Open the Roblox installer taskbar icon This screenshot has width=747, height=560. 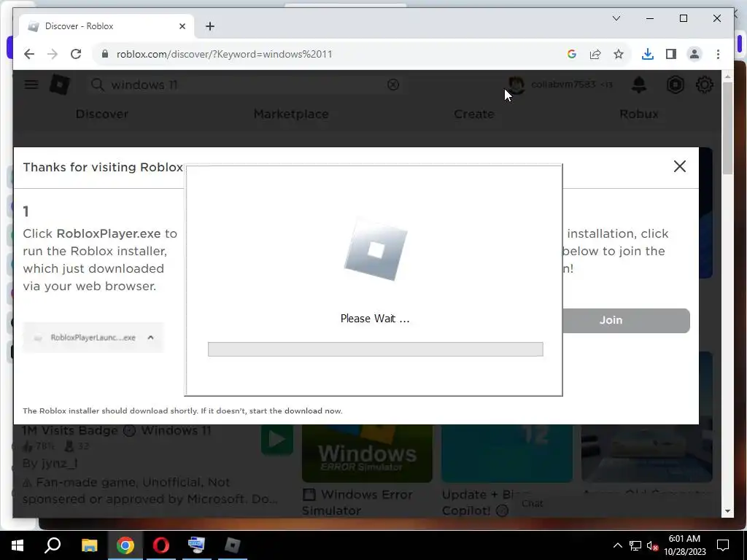point(233,545)
